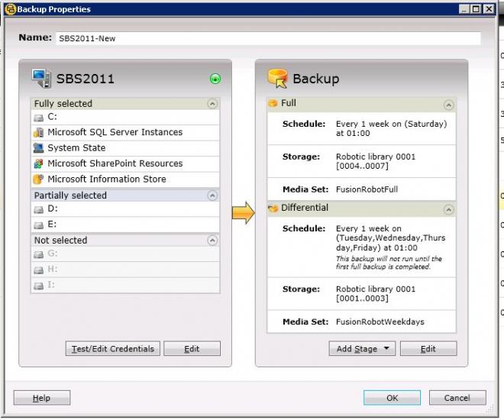Collapse the Not selected section
This screenshot has height=420, width=504.
coord(212,241)
